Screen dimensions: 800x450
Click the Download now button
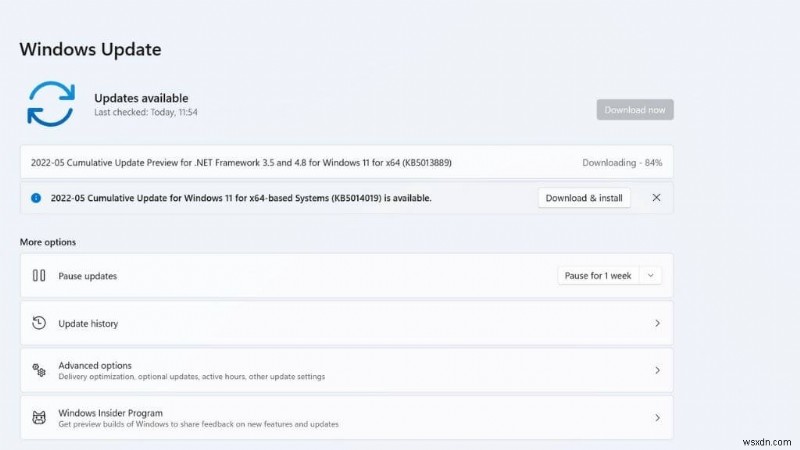tap(635, 110)
